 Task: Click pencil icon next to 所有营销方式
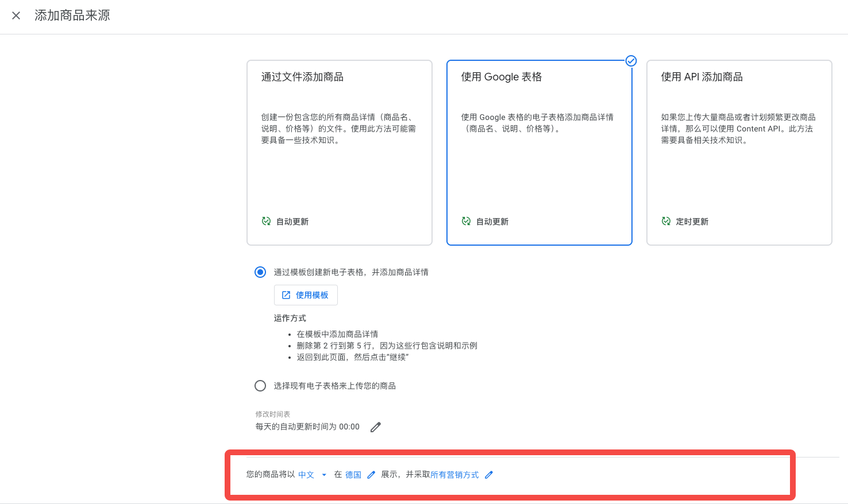tap(489, 475)
